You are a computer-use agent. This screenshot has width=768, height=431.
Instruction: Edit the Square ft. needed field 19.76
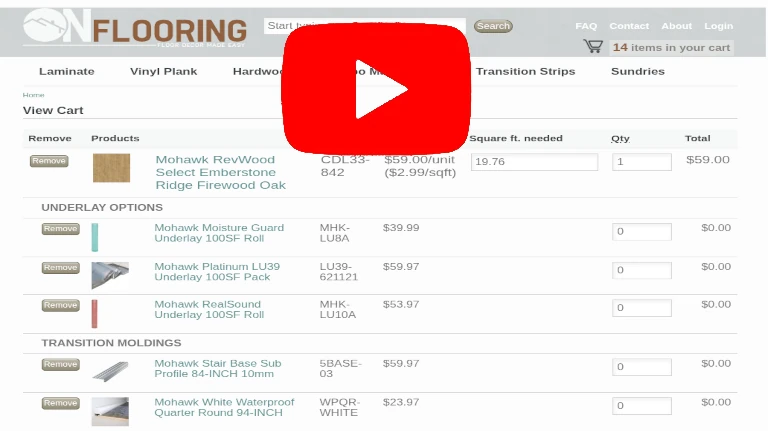point(534,162)
